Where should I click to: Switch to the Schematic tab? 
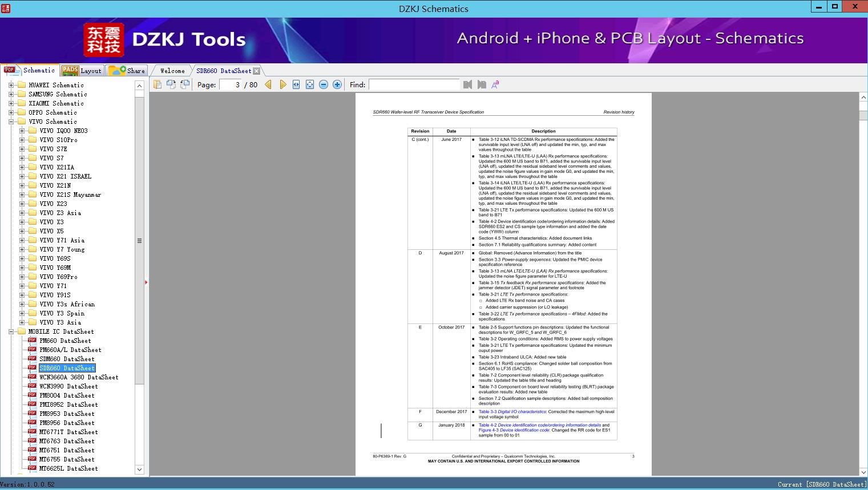pos(30,70)
